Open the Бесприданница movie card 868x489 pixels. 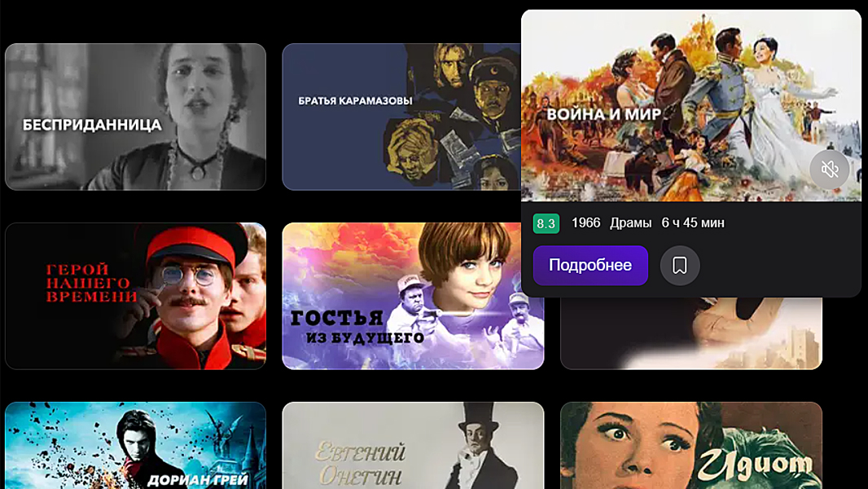(136, 117)
